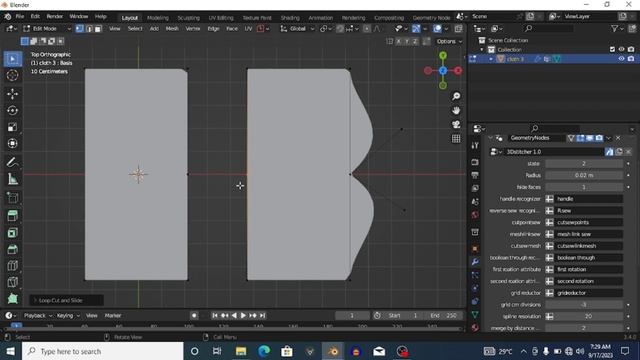Open the Modifier properties wrench tab
Screen dimensions: 640x360
tap(475, 261)
